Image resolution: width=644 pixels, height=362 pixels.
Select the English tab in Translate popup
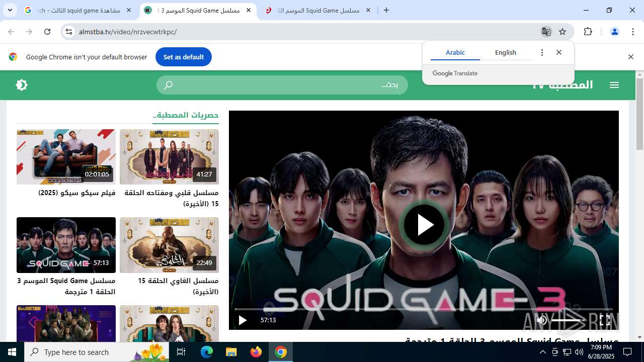coord(506,52)
